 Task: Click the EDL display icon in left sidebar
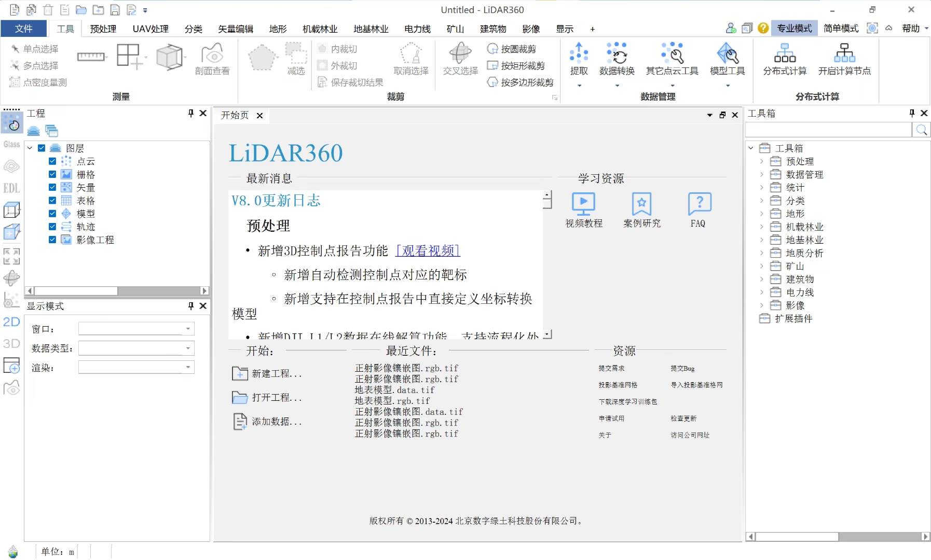click(x=11, y=188)
